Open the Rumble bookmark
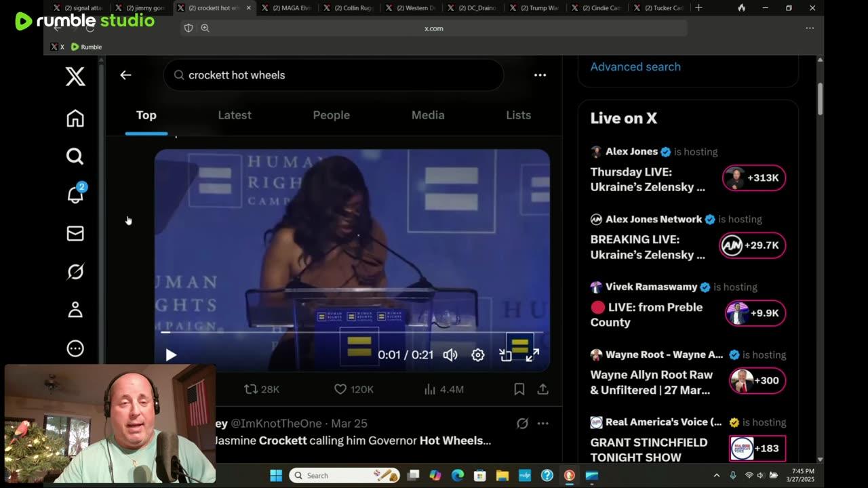Screen dimensions: 868x488 pyautogui.click(x=86, y=47)
